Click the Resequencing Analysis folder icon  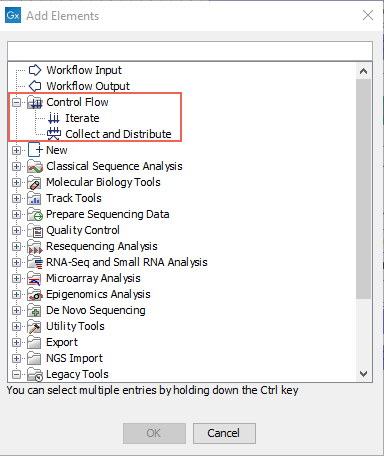[x=35, y=246]
